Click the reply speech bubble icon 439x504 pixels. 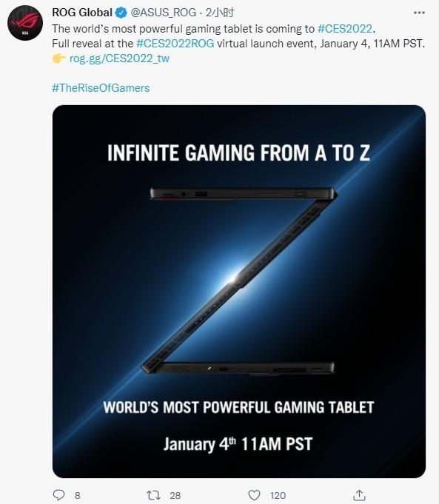(58, 495)
